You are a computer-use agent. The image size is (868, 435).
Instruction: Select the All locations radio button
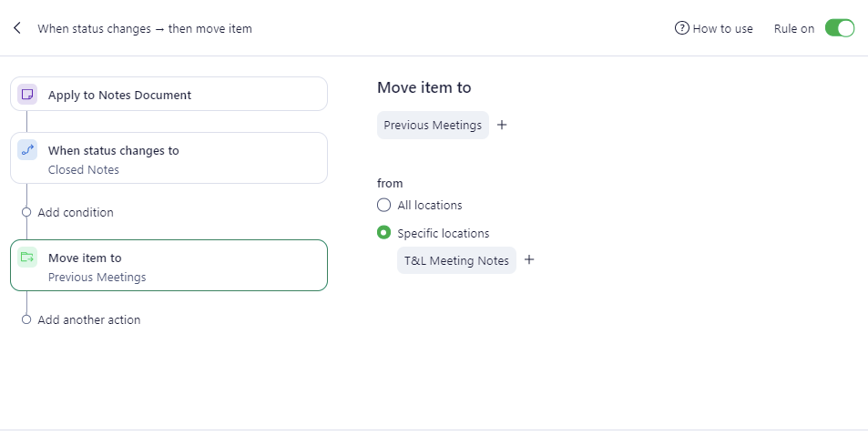(x=384, y=205)
